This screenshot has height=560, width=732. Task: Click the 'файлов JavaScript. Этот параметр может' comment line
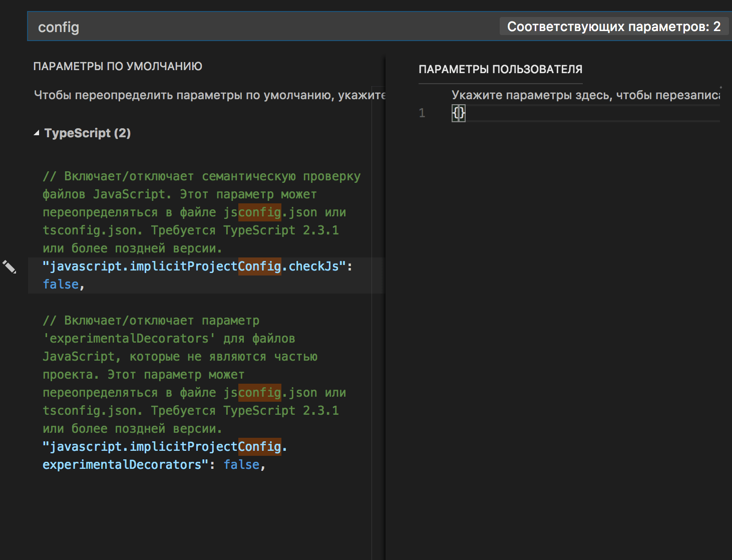pos(180,194)
